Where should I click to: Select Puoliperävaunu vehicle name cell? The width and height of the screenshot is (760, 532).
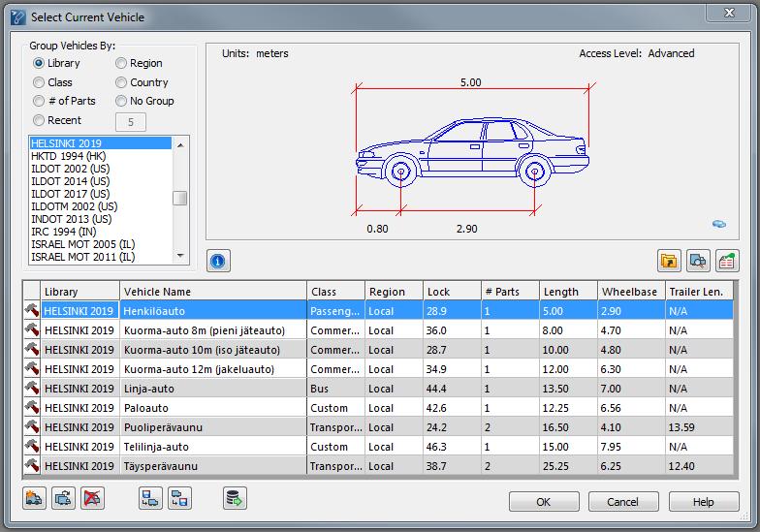tap(213, 426)
